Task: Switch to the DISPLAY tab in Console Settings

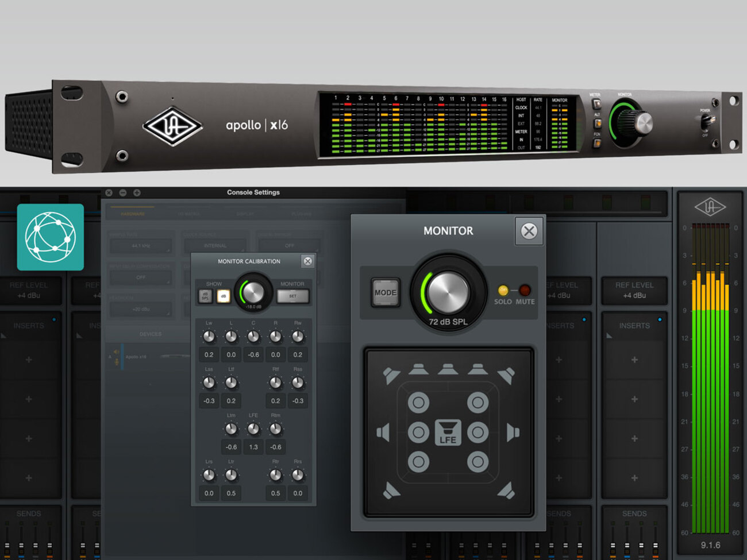Action: (245, 214)
